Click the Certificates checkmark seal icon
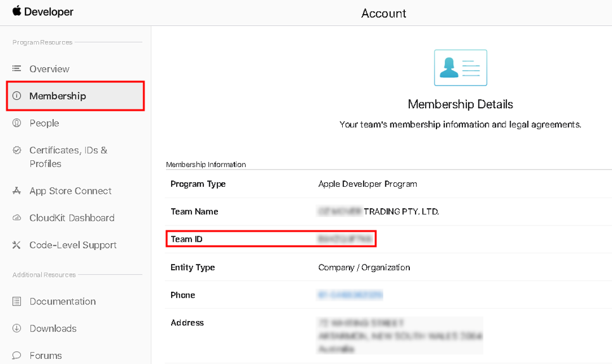Image resolution: width=612 pixels, height=364 pixels. 16,150
